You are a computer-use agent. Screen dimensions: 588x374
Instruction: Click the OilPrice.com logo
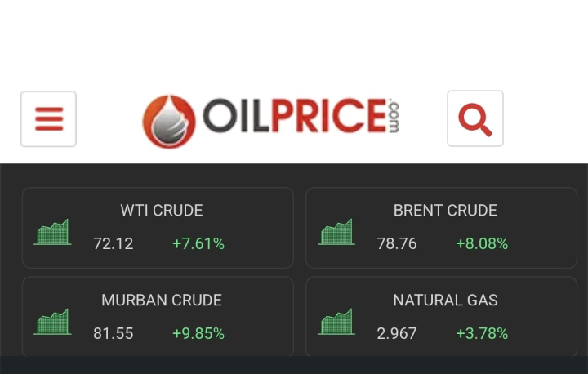(272, 119)
